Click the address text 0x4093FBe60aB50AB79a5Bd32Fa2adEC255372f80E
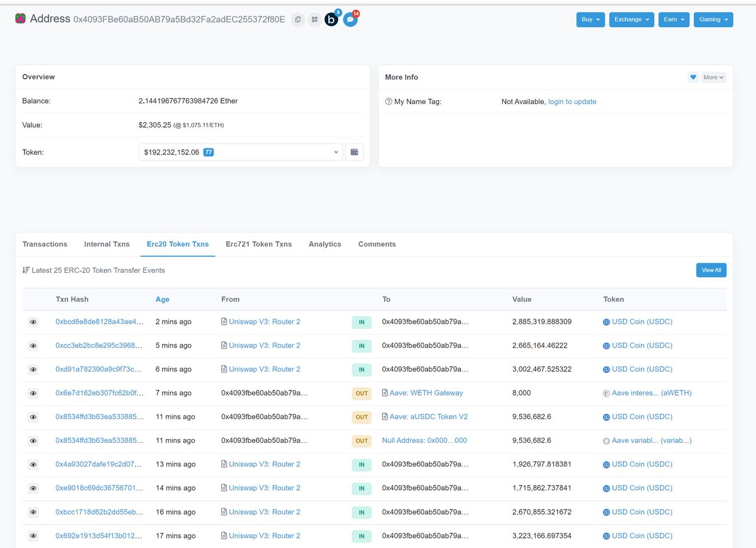This screenshot has height=548, width=756. [x=179, y=20]
